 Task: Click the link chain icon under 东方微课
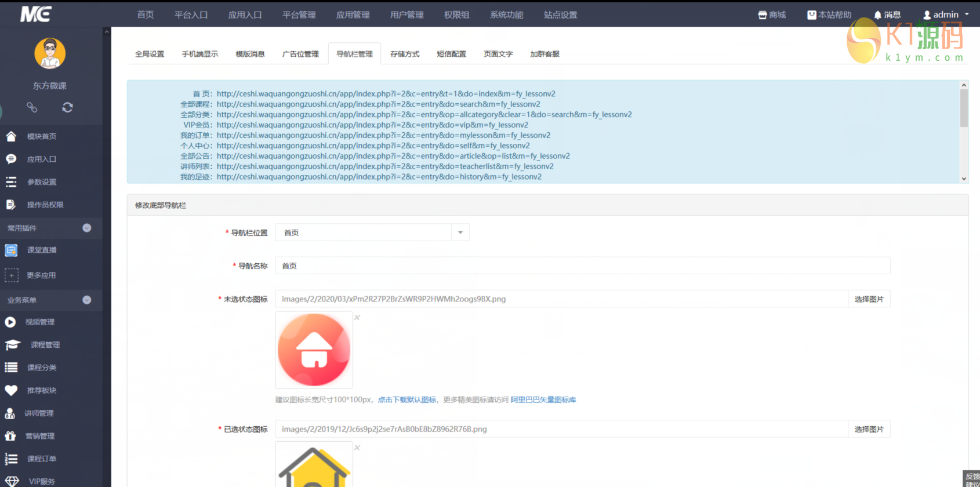[32, 107]
